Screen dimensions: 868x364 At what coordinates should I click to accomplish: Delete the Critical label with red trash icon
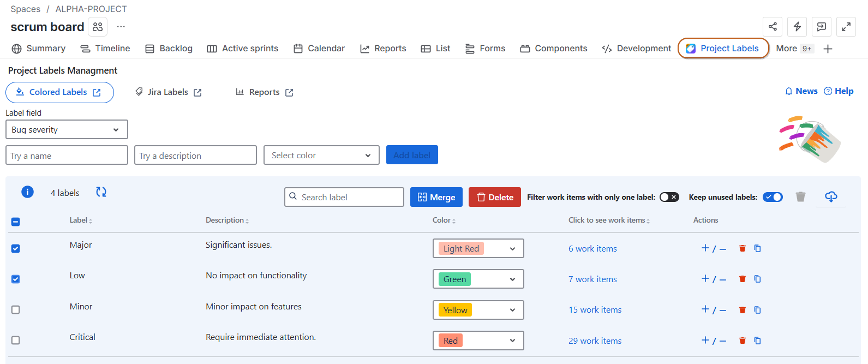coord(742,341)
